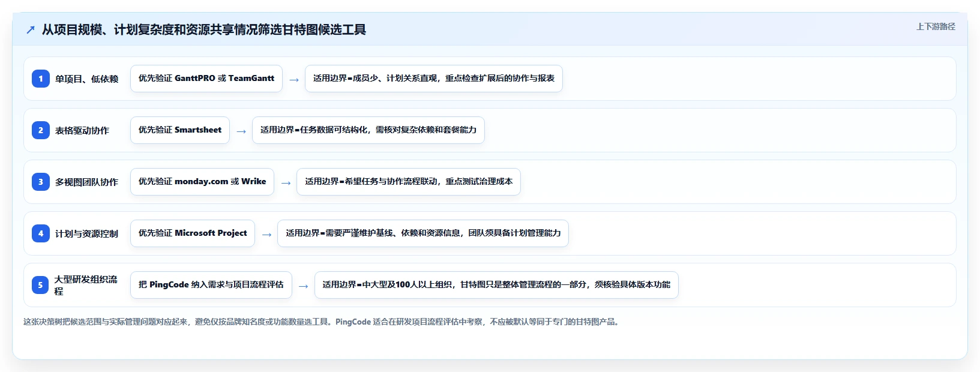This screenshot has height=372, width=980.
Task: Click the 多视图团队协作 label
Action: pos(87,182)
